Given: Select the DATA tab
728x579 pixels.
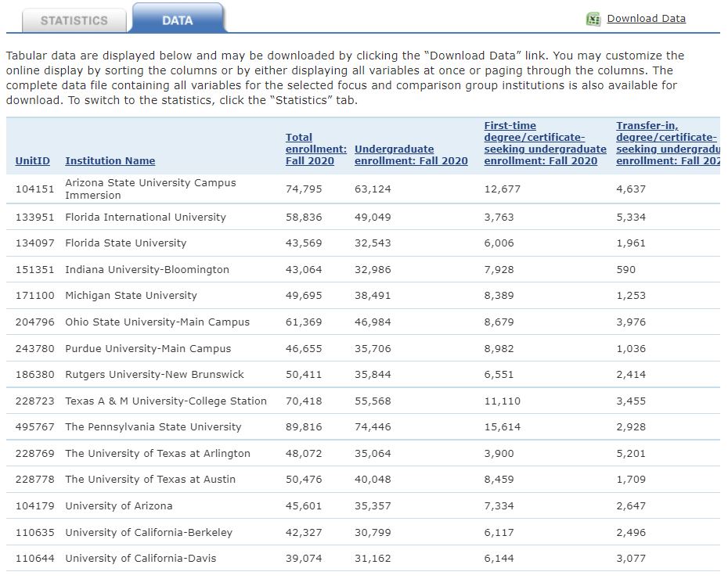Looking at the screenshot, I should point(178,20).
